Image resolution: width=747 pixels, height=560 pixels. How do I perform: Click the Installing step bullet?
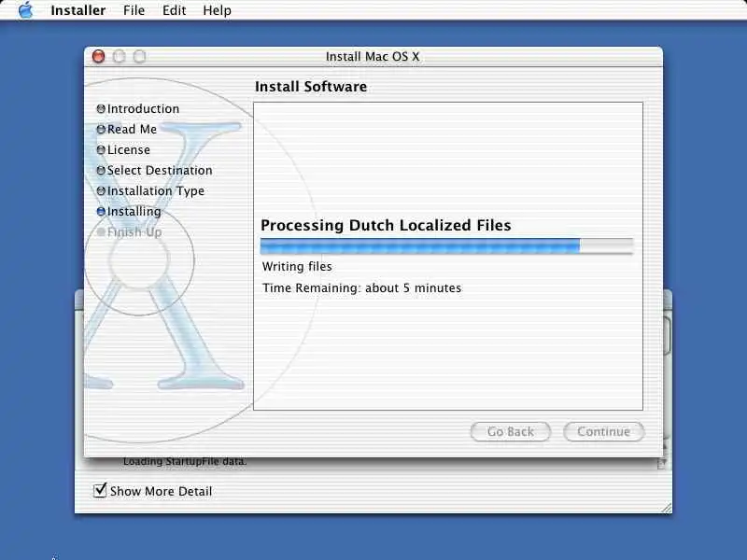click(x=101, y=212)
